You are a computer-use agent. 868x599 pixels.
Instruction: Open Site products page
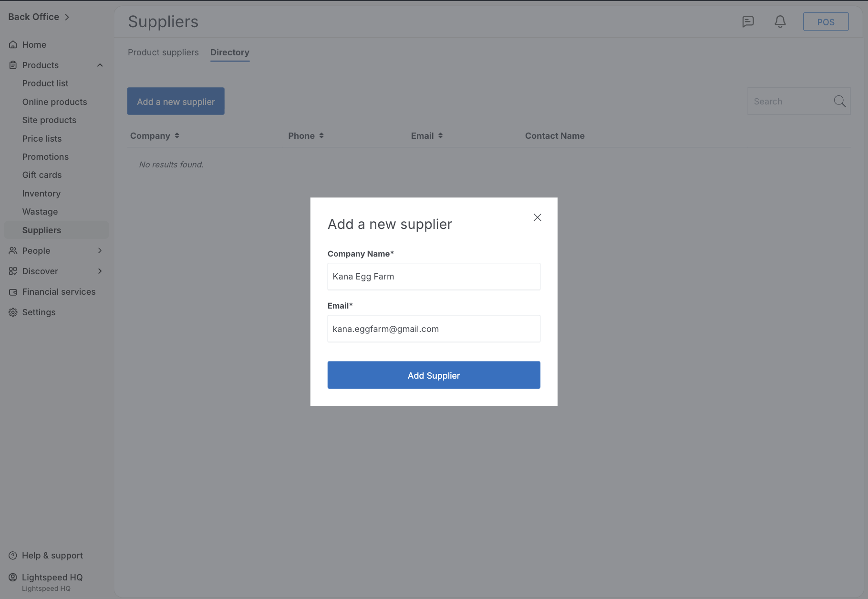click(x=49, y=120)
